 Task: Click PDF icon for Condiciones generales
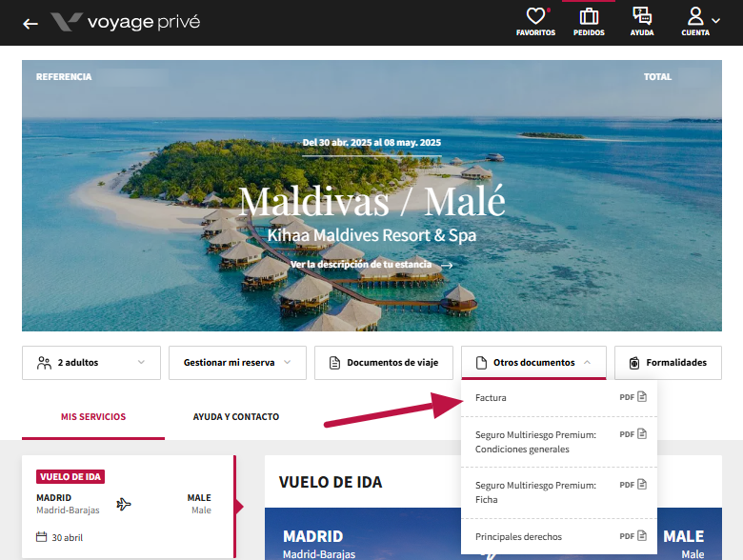point(642,433)
